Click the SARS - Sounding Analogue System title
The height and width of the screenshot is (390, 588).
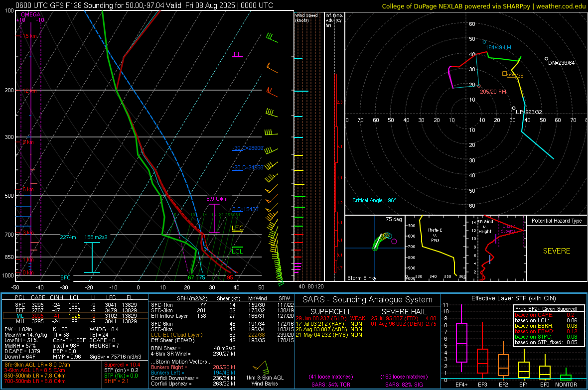[x=368, y=300]
